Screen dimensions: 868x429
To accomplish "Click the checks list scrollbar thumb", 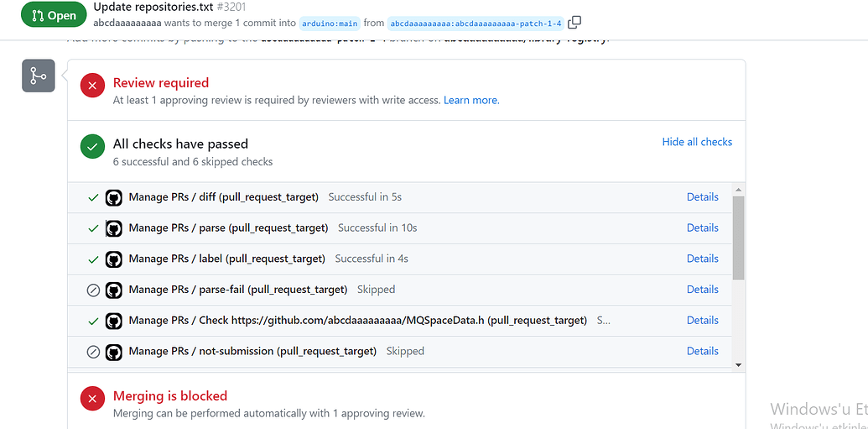I will click(738, 238).
